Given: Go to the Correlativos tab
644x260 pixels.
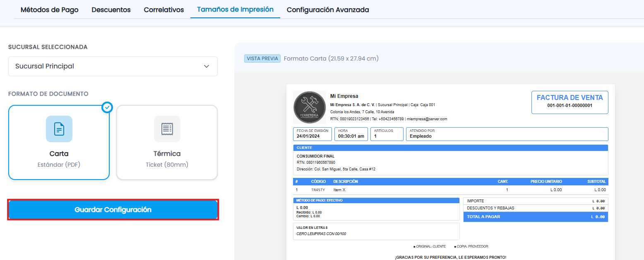Looking at the screenshot, I should [164, 10].
